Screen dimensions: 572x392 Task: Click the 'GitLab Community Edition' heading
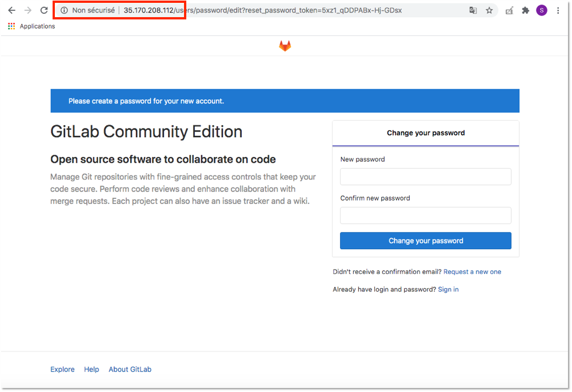[146, 131]
